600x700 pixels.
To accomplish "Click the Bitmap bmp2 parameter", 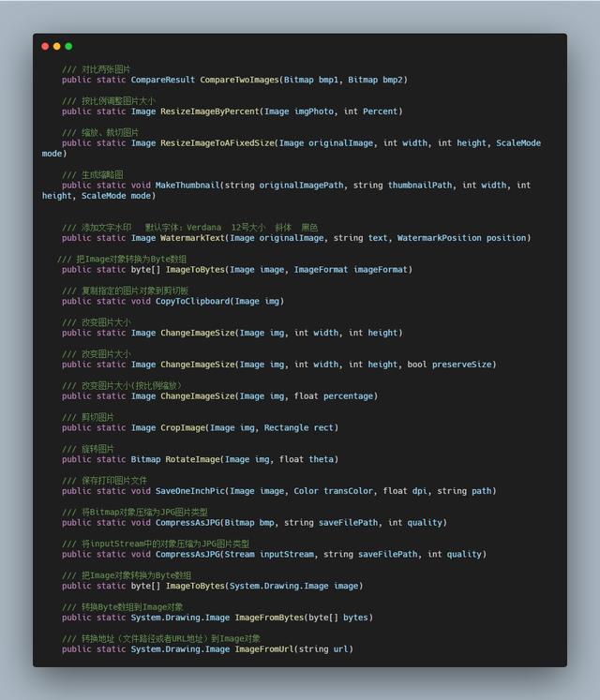I will pos(375,80).
